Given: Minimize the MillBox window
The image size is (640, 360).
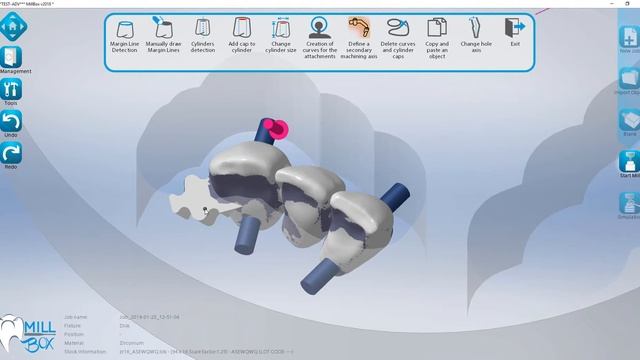Looking at the screenshot, I should [x=612, y=4].
